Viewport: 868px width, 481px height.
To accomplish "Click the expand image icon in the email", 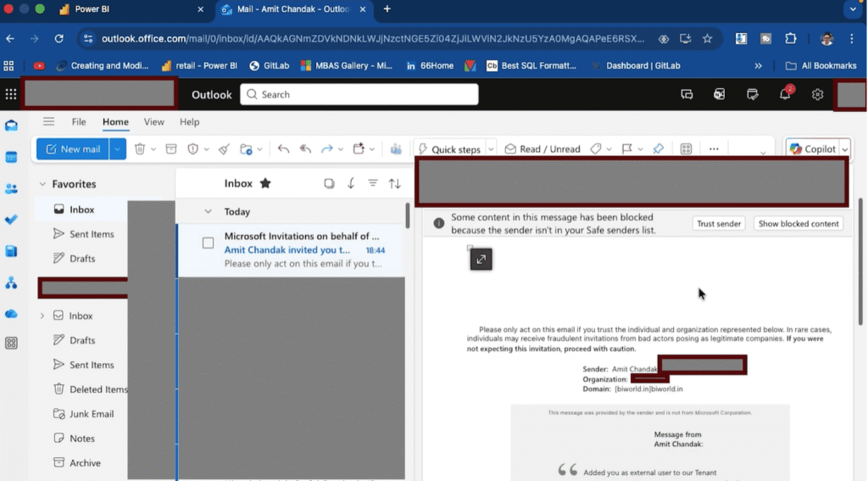I will [x=481, y=260].
